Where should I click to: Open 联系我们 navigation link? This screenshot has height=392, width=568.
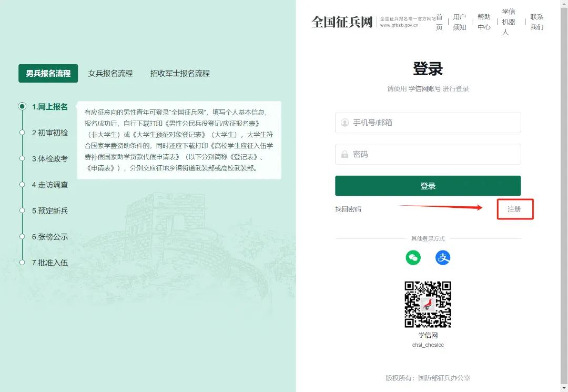coord(537,22)
